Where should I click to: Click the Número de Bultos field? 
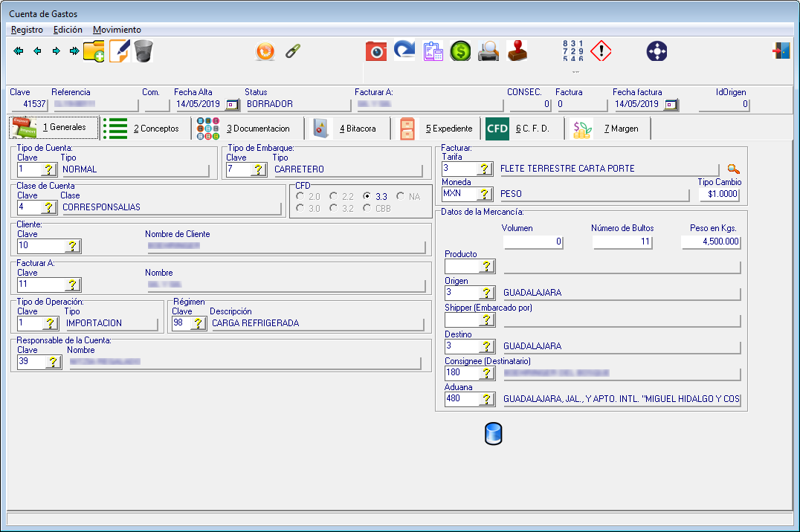coord(622,241)
